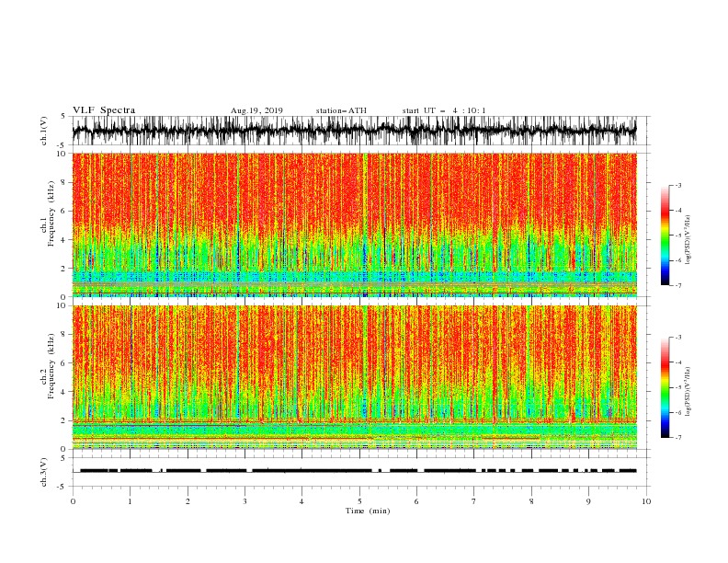Screen dimensions: 728x563
Task: Click the ch.3 black bar signal
Action: (x=358, y=471)
